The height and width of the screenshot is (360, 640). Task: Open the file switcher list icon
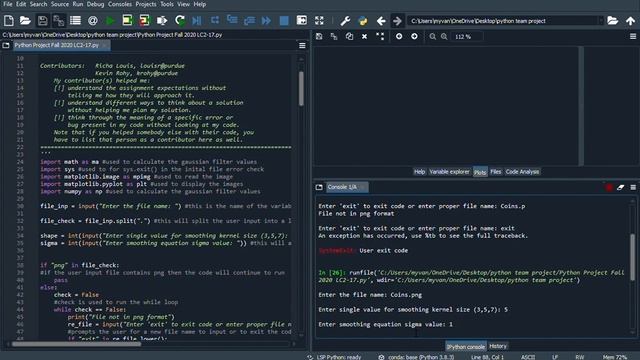(x=76, y=20)
